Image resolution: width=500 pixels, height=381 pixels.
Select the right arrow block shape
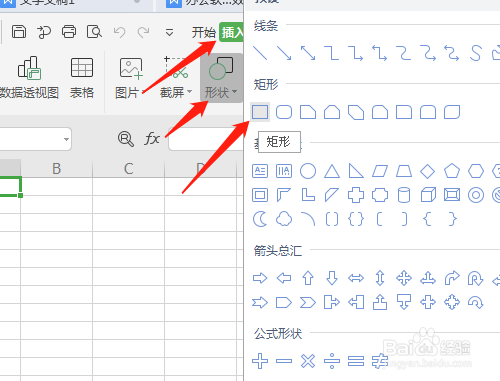[260, 278]
